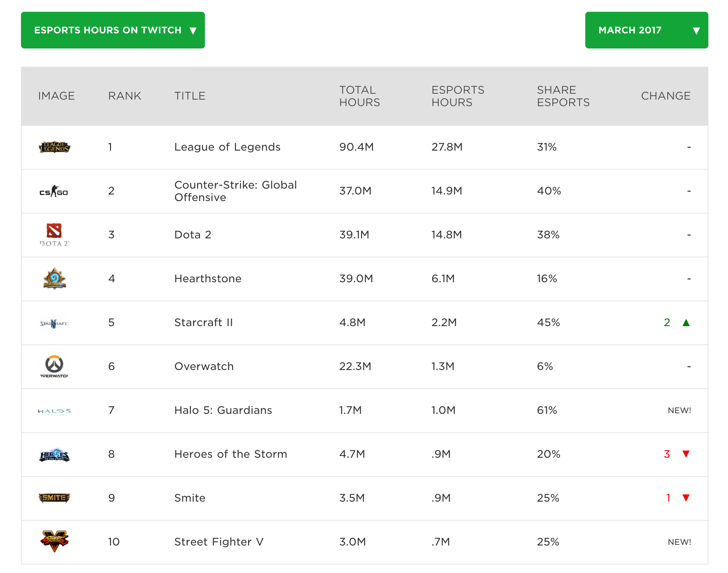Image resolution: width=728 pixels, height=573 pixels.
Task: Click the Esports Hours column header
Action: click(458, 96)
